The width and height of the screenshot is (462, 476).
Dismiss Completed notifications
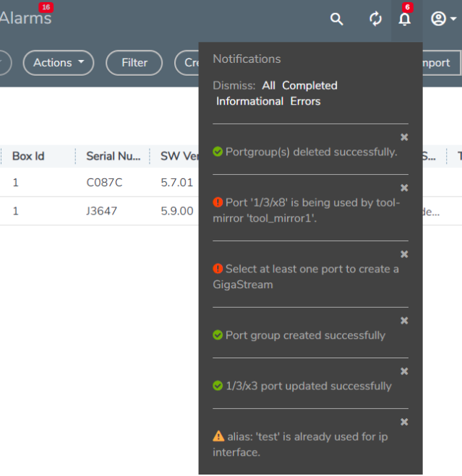(309, 85)
